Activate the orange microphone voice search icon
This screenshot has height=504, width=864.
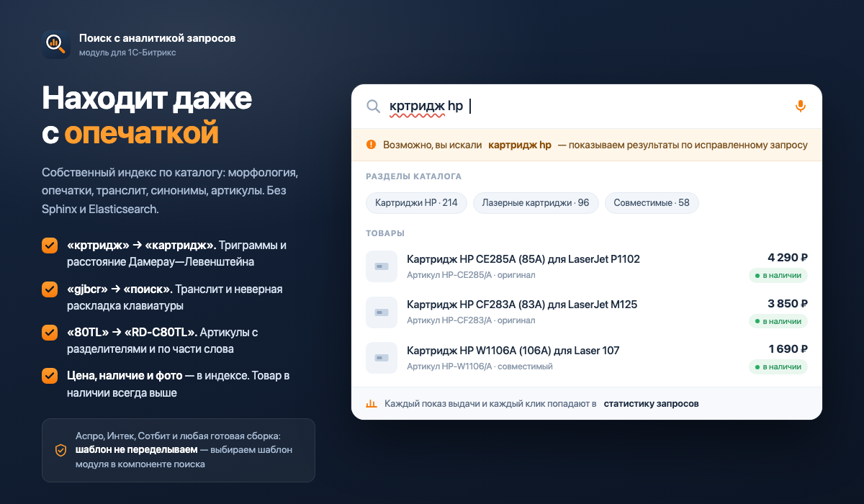(800, 107)
